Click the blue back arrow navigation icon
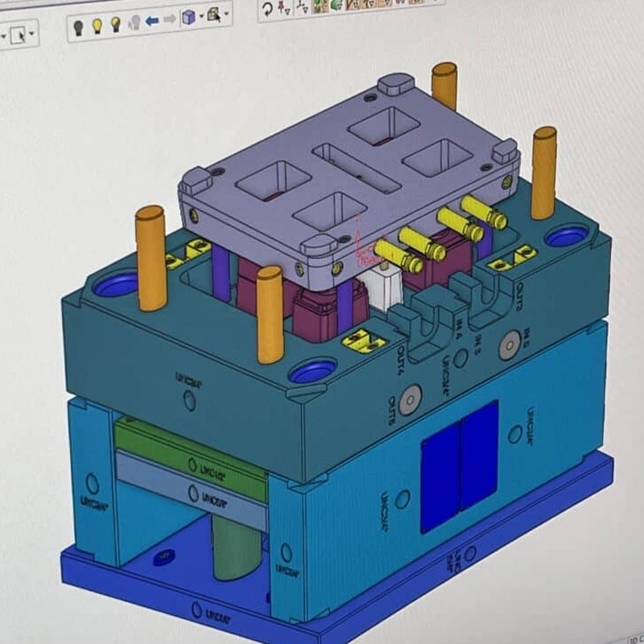Image resolution: width=644 pixels, height=644 pixels. pos(153,19)
